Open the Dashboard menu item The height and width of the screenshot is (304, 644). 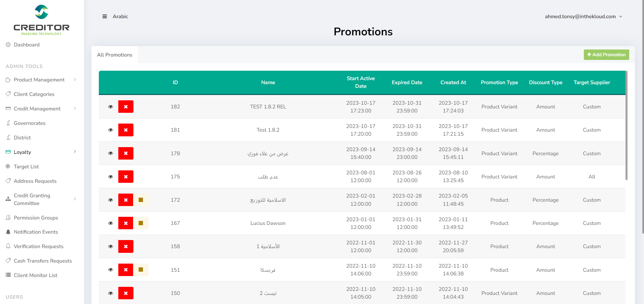click(x=27, y=45)
